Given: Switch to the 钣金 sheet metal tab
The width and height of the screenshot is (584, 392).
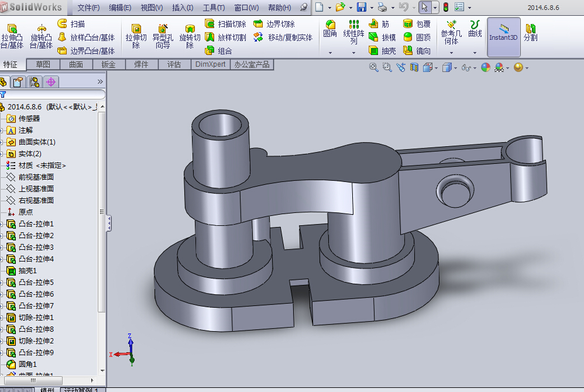Looking at the screenshot, I should click(x=108, y=64).
